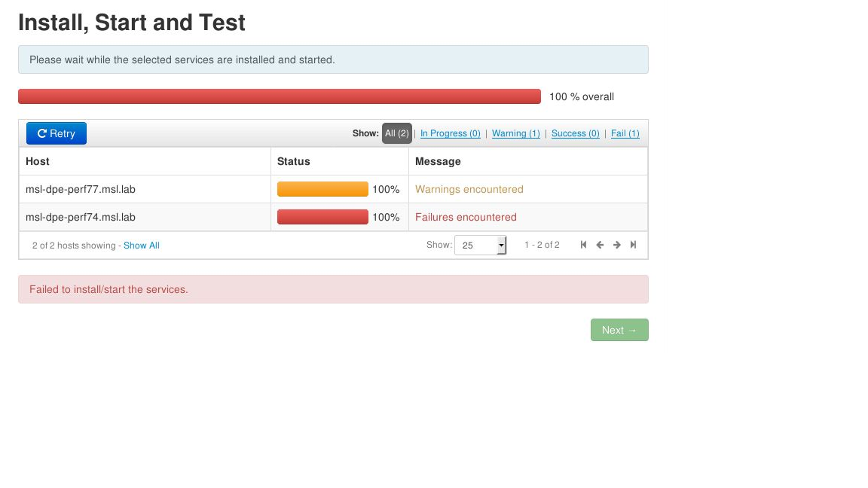The width and height of the screenshot is (868, 488).
Task: Select the msl-dpe-perf74.msl.lab host row
Action: pos(81,217)
